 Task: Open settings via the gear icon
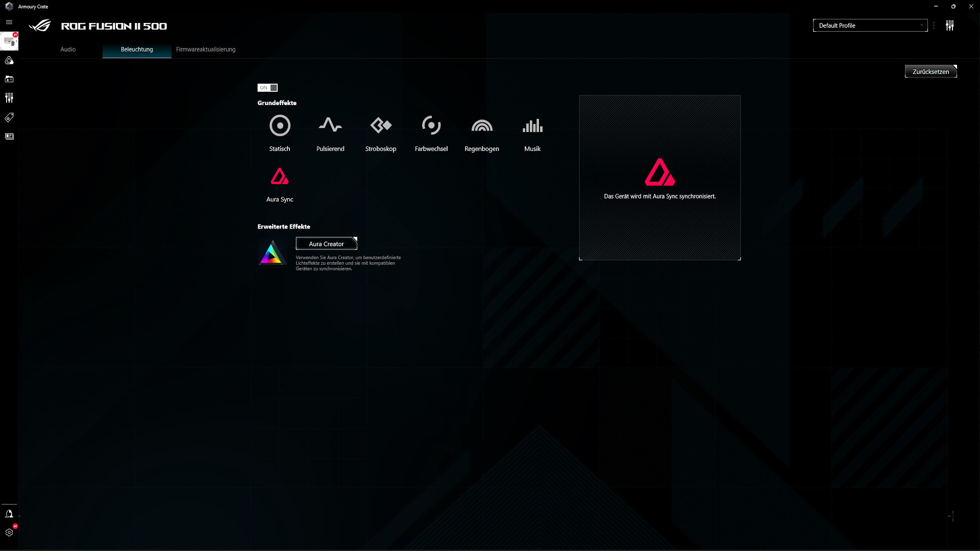9,532
